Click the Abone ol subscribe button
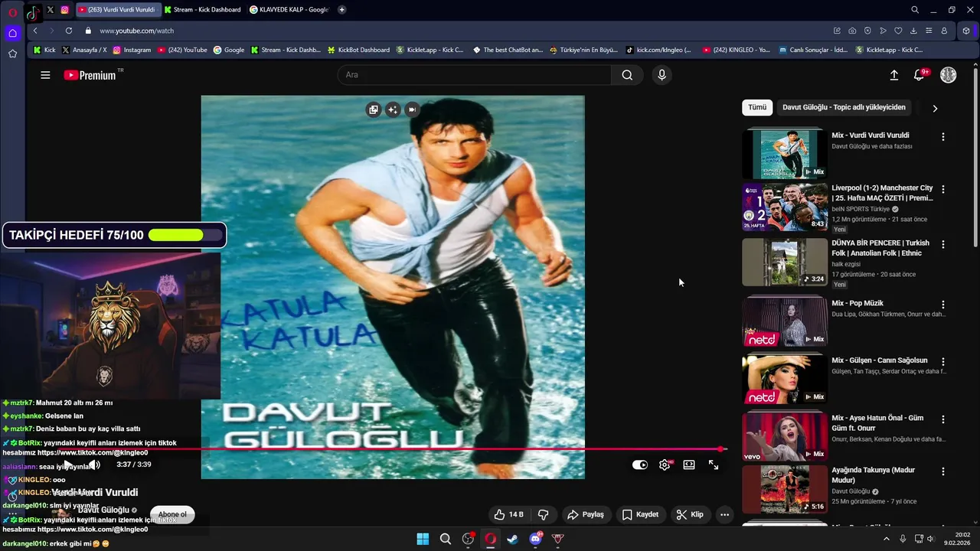980x551 pixels. click(x=172, y=514)
